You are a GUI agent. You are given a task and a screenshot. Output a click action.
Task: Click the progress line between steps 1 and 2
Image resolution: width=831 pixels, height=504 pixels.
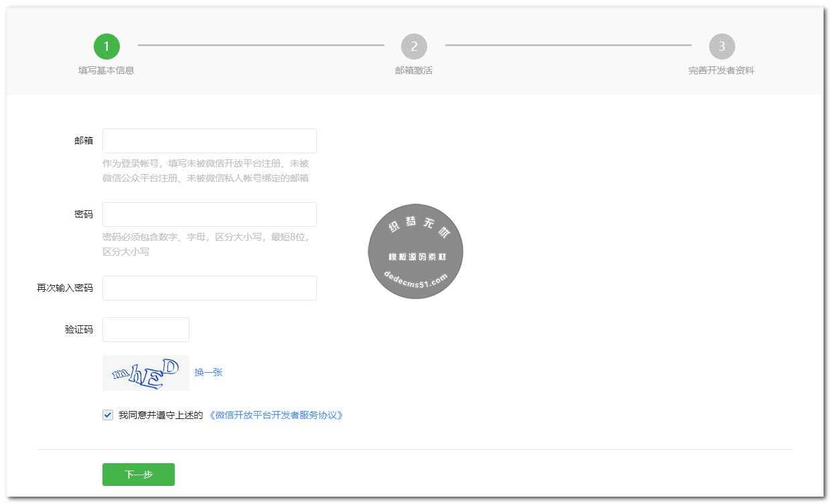[x=261, y=46]
